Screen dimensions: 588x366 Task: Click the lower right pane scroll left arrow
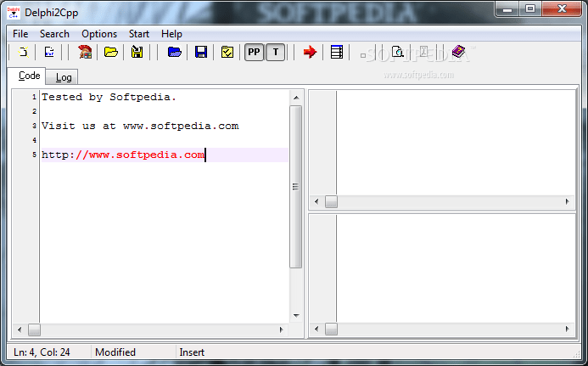316,329
